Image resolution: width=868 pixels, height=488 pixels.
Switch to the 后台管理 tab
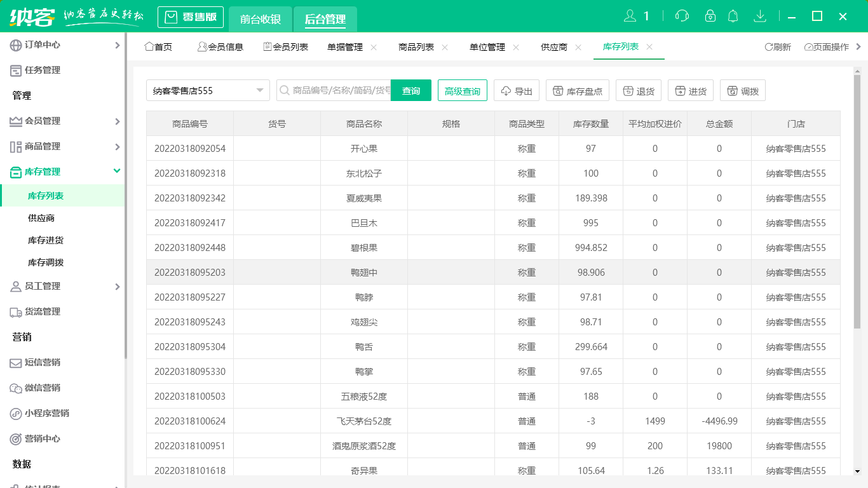(x=325, y=19)
